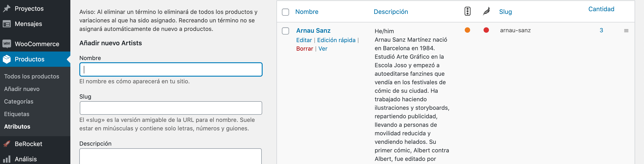Viewport: 644px width, 164px height.
Task: Focus the Slug text field
Action: point(171,108)
